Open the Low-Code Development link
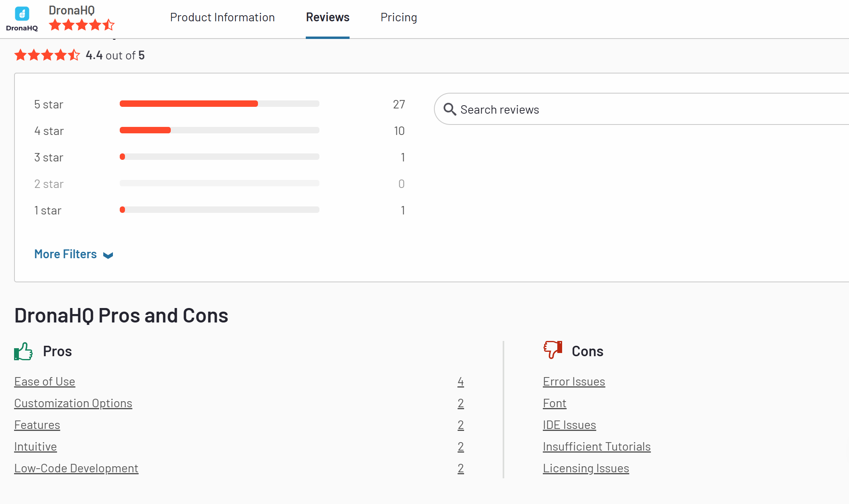The height and width of the screenshot is (504, 849). point(76,468)
